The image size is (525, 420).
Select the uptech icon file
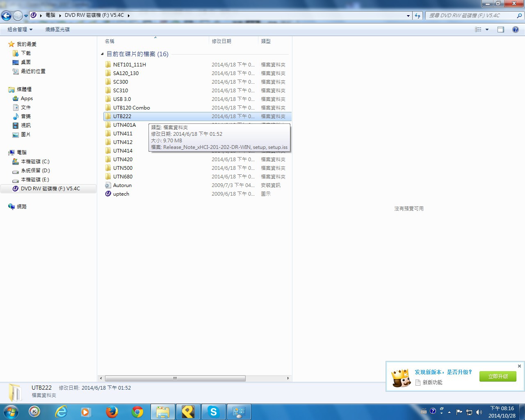tap(197, 194)
